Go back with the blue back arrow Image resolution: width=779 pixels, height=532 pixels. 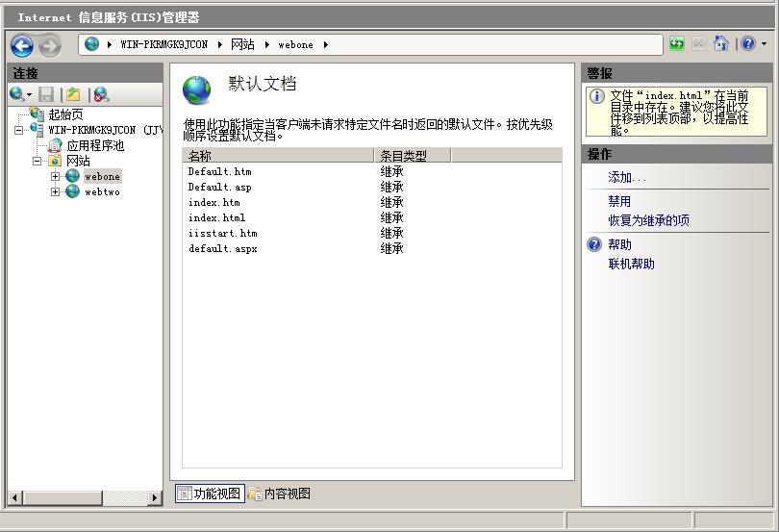(x=22, y=46)
